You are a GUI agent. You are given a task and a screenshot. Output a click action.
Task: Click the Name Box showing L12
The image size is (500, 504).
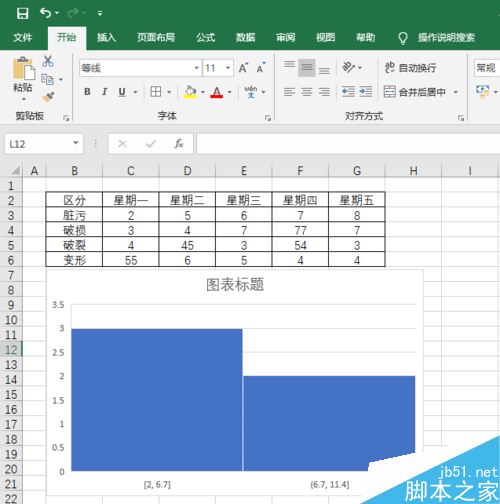38,144
